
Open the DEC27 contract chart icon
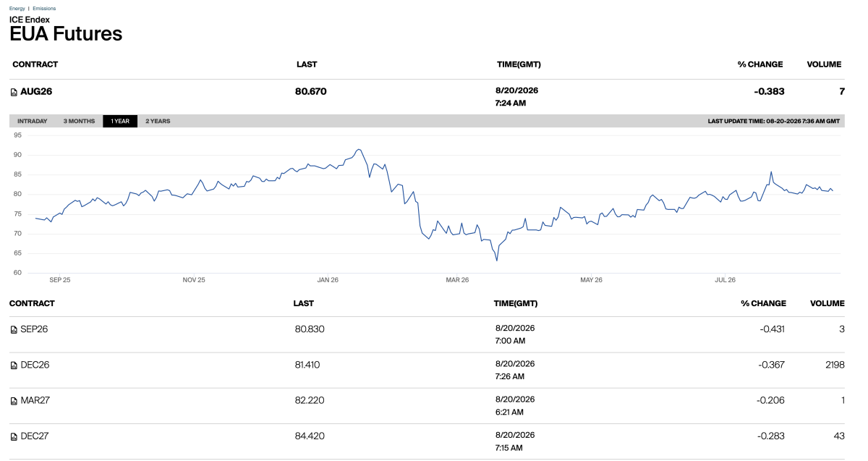click(x=14, y=436)
